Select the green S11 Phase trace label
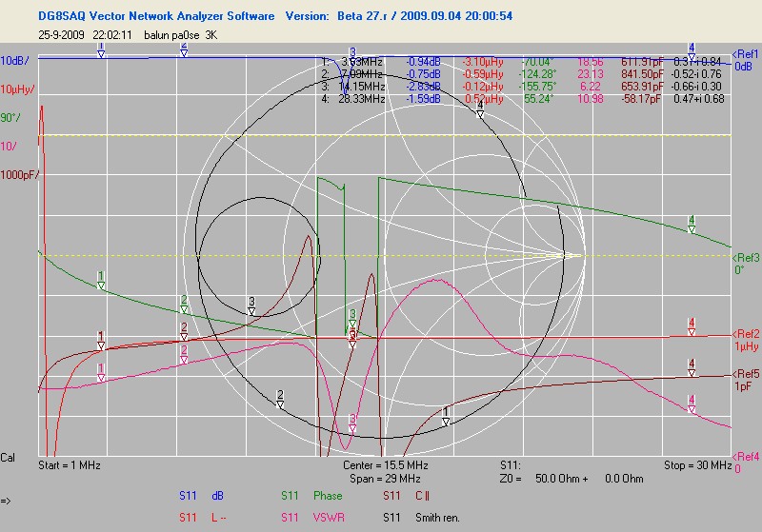Screen dimensions: 762x532 click(311, 496)
